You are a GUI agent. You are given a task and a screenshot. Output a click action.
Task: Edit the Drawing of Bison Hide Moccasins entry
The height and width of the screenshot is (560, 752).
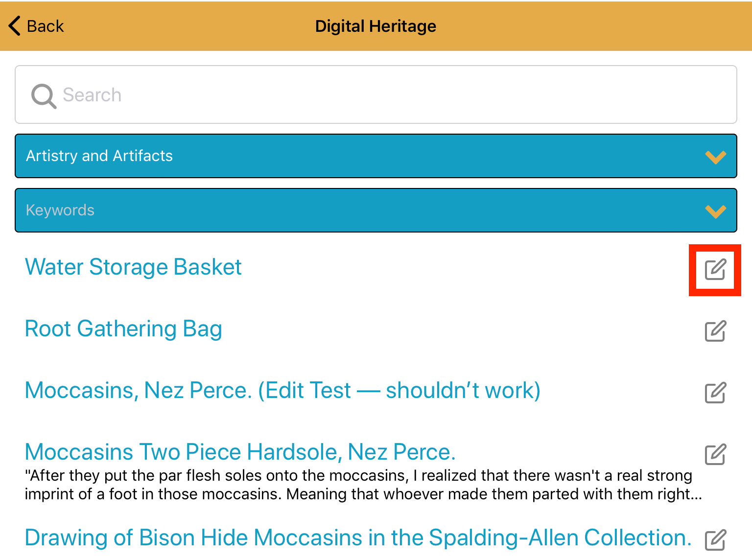pyautogui.click(x=715, y=540)
